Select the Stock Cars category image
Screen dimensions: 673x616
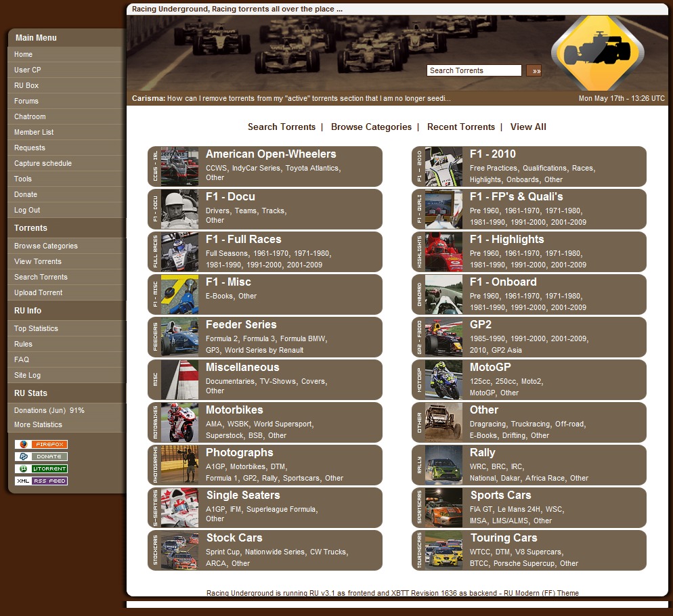(179, 550)
